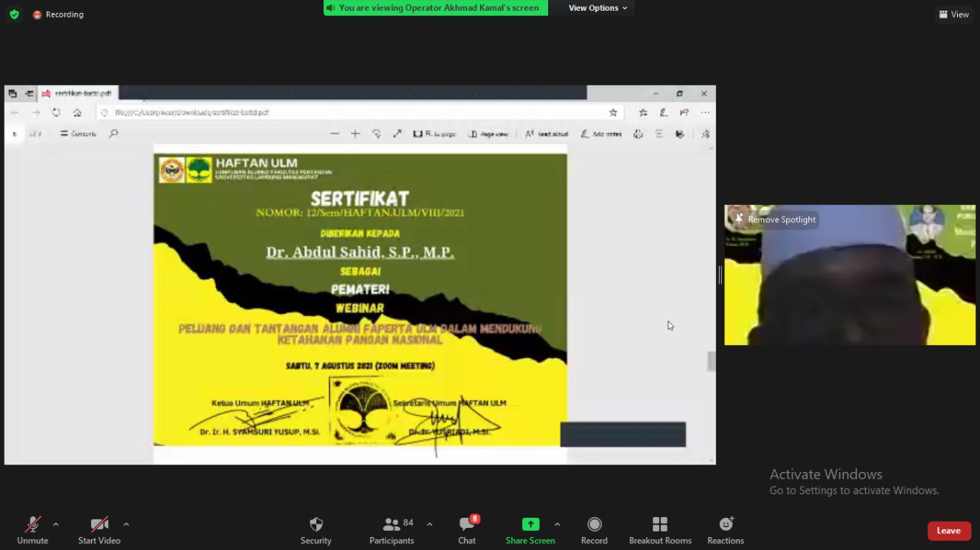Click Remove Spotlight on the video thumbnail
This screenshot has height=550, width=980.
point(776,220)
